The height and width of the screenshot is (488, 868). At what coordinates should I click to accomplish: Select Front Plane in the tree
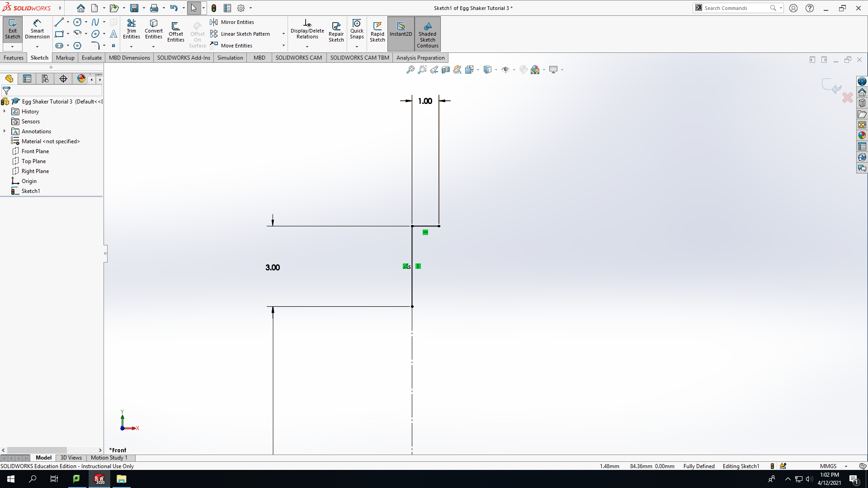[x=35, y=151]
